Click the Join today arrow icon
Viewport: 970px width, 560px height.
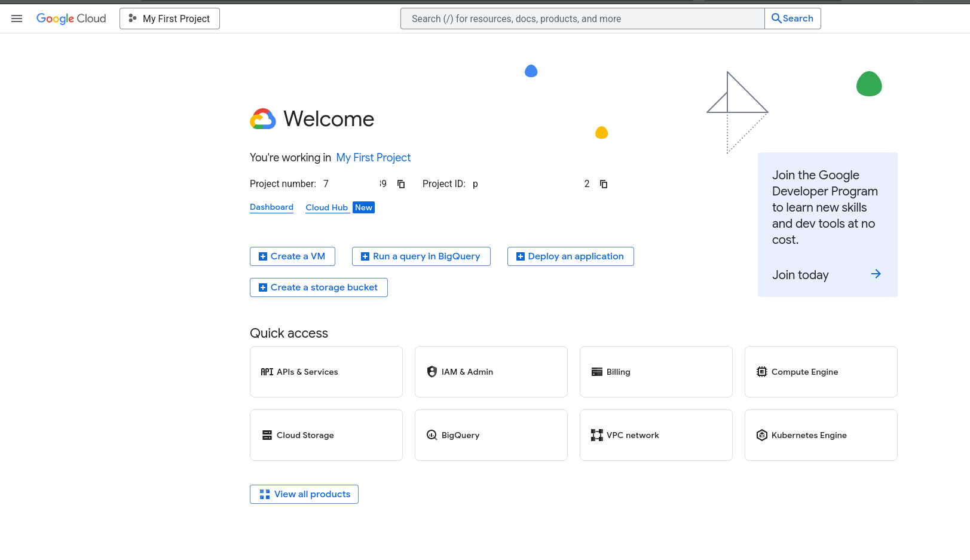(x=876, y=274)
